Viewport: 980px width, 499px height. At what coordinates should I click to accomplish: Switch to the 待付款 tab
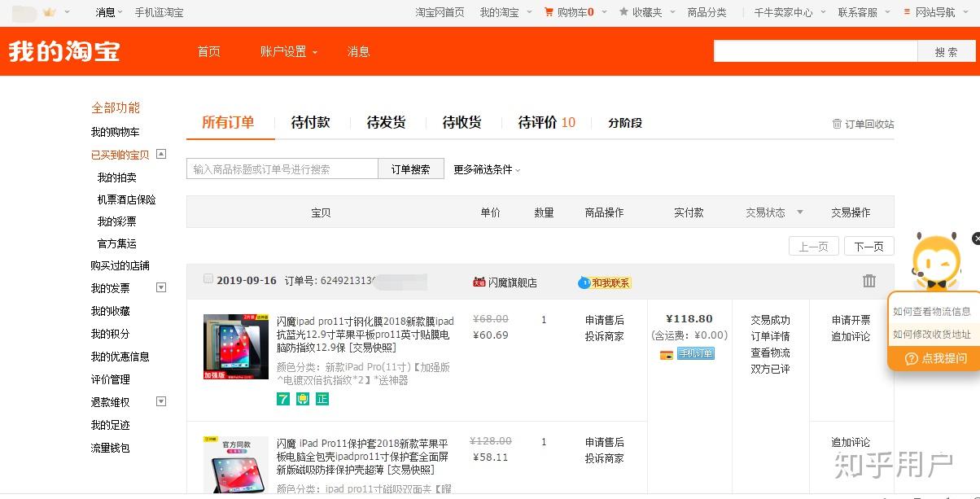(x=311, y=122)
